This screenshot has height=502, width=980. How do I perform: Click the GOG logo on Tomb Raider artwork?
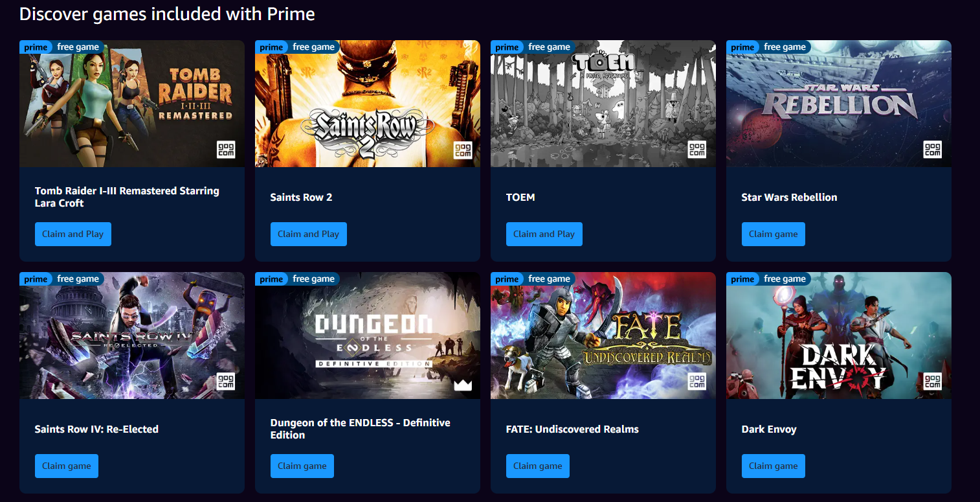point(226,150)
